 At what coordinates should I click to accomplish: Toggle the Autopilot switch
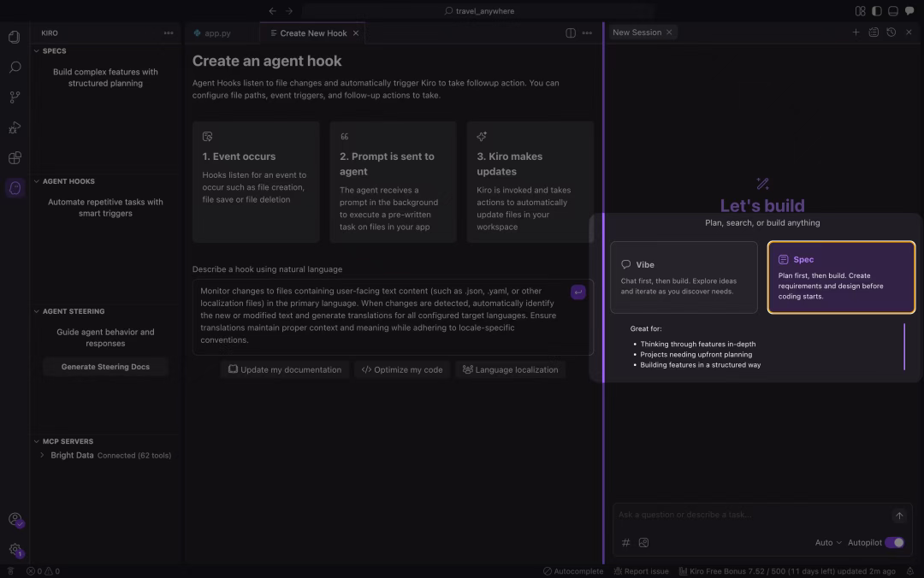tap(895, 543)
